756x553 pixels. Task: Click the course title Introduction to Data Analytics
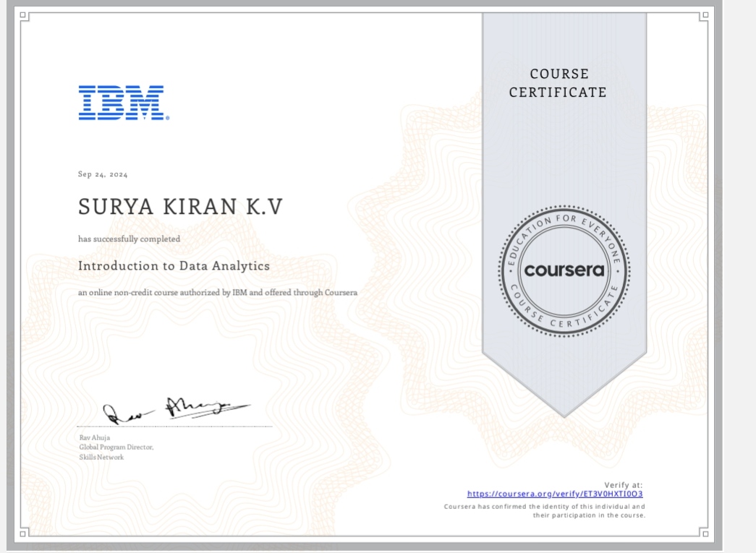pyautogui.click(x=174, y=266)
